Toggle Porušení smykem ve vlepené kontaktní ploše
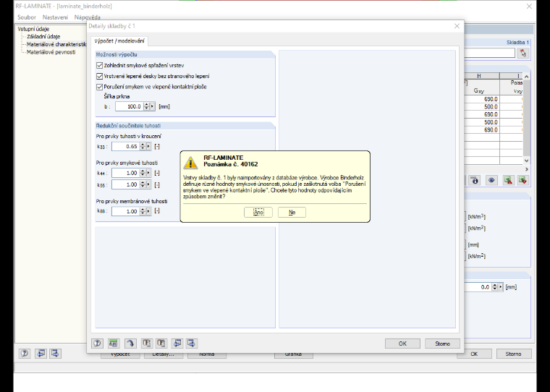The width and height of the screenshot is (550, 392). click(x=100, y=87)
